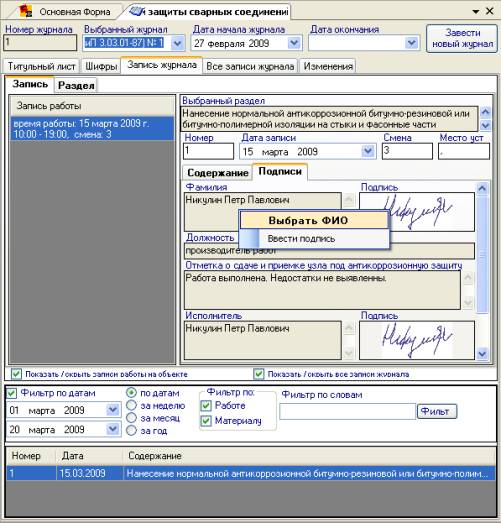Screen dimensions: 501x523
Task: Click the journal book icon on active tab
Action: click(x=136, y=11)
